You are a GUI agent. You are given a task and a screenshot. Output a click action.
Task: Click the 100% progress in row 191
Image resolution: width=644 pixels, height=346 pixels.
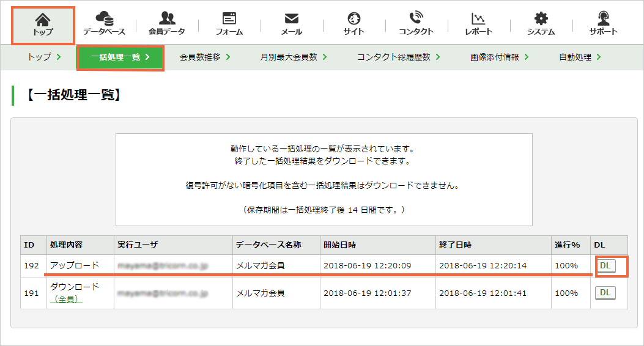(566, 293)
